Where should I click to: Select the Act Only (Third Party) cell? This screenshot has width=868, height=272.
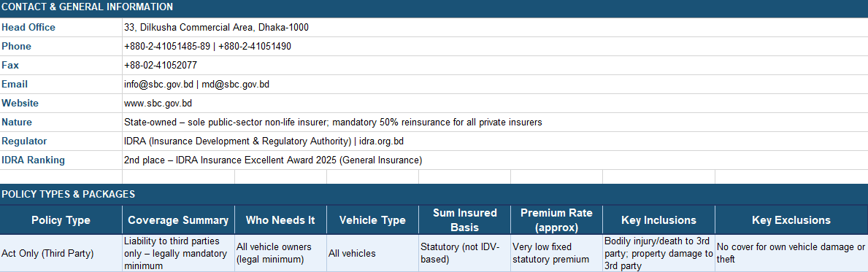[x=61, y=253]
